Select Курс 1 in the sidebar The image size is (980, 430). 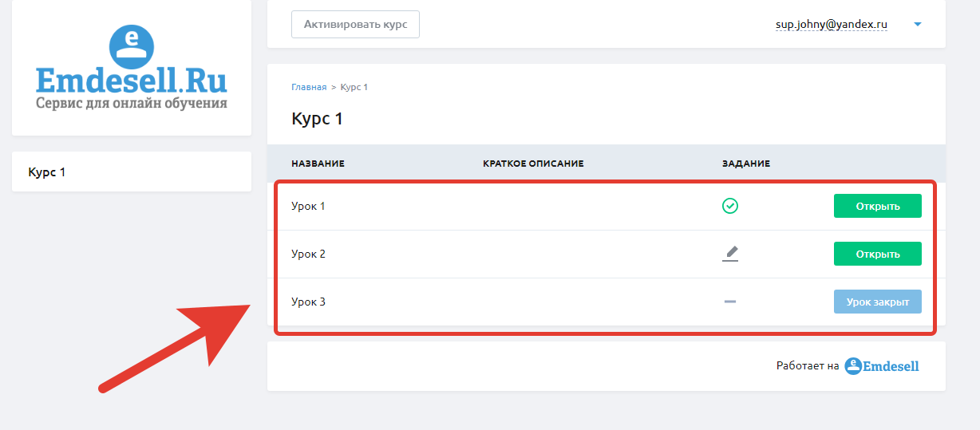pos(132,172)
